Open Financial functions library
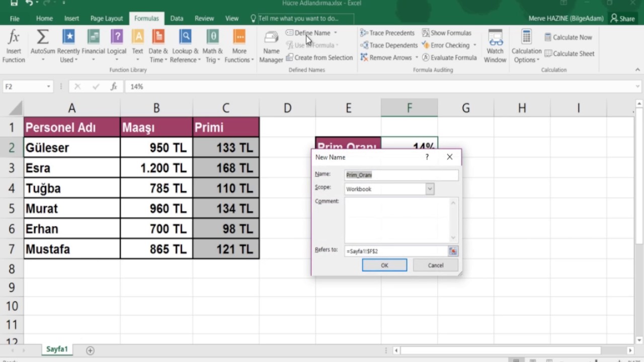 (93, 47)
